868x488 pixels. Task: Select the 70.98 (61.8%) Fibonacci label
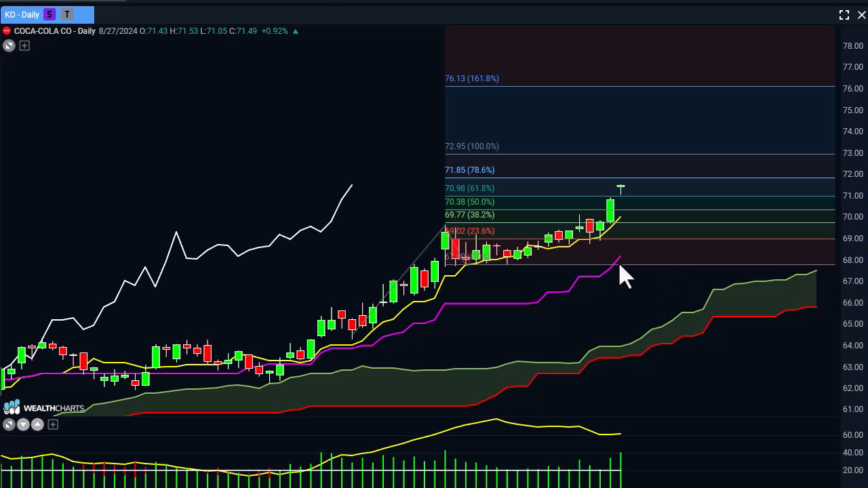(470, 188)
